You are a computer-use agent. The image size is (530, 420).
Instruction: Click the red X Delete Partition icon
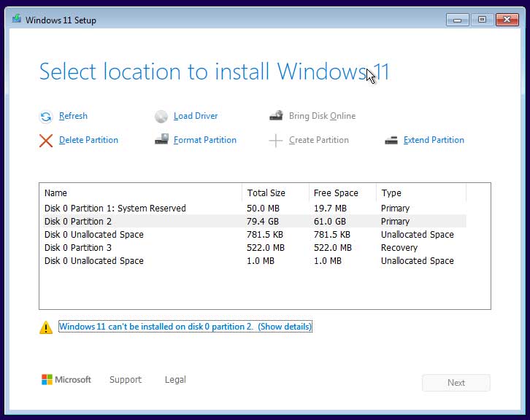click(46, 141)
